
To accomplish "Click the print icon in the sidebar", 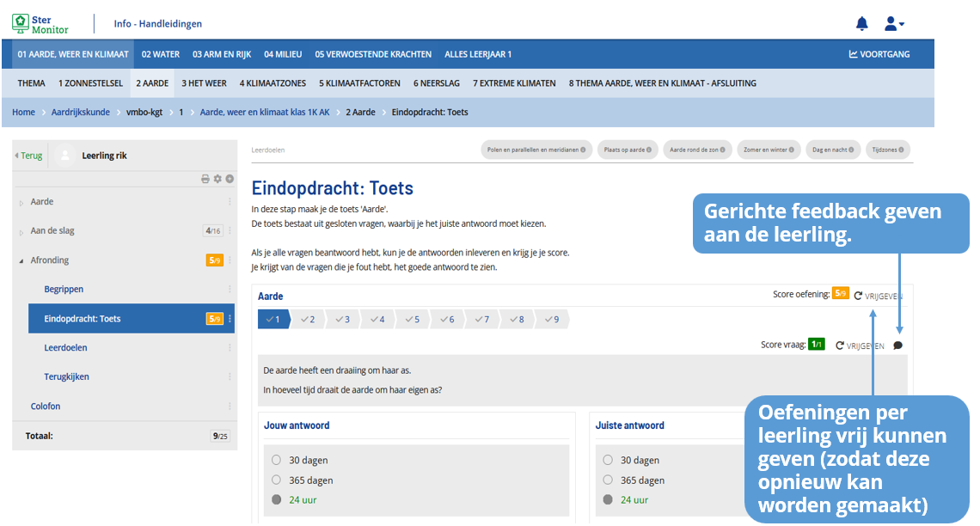I will 205,179.
